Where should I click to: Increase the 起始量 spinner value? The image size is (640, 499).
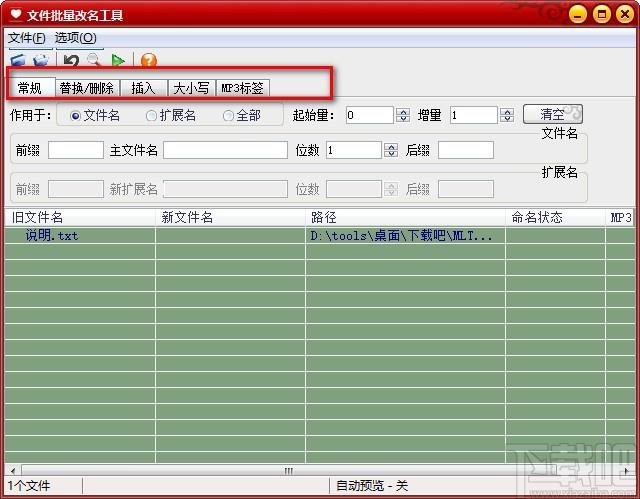click(x=403, y=111)
